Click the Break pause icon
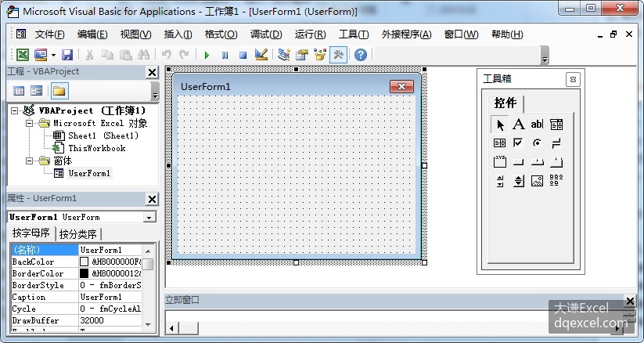 (225, 55)
